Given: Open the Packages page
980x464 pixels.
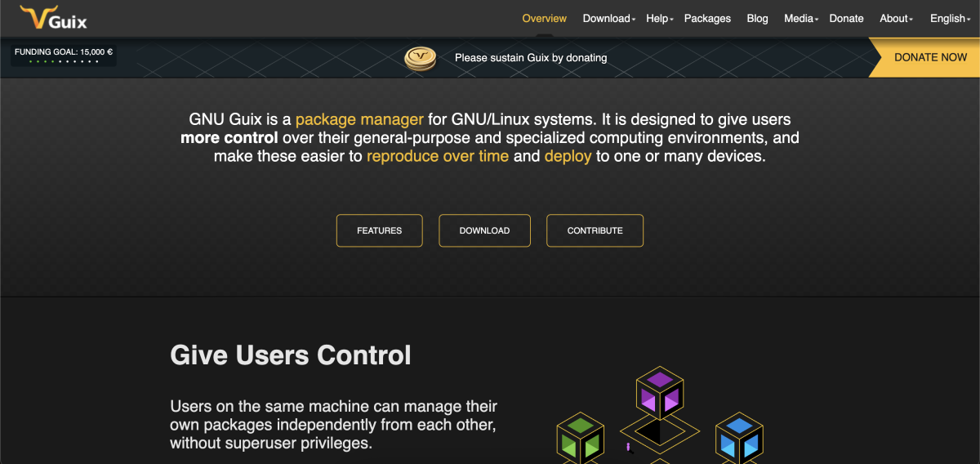Looking at the screenshot, I should pos(707,18).
